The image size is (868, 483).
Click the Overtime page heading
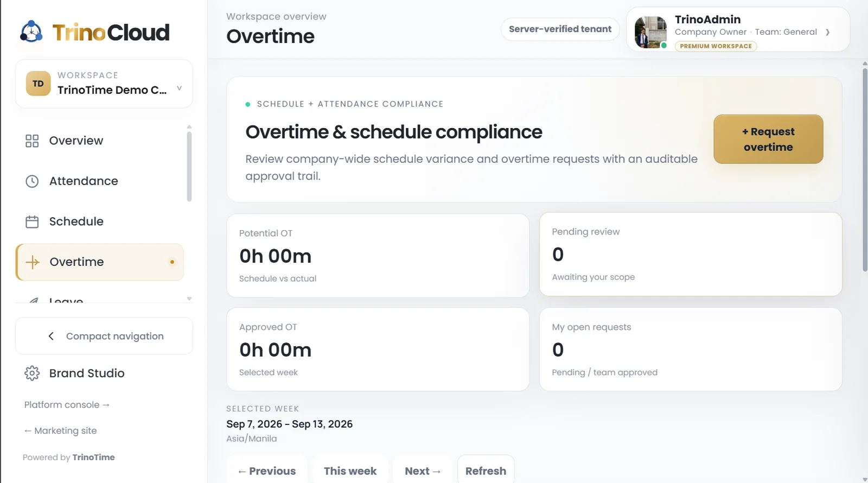pyautogui.click(x=270, y=36)
